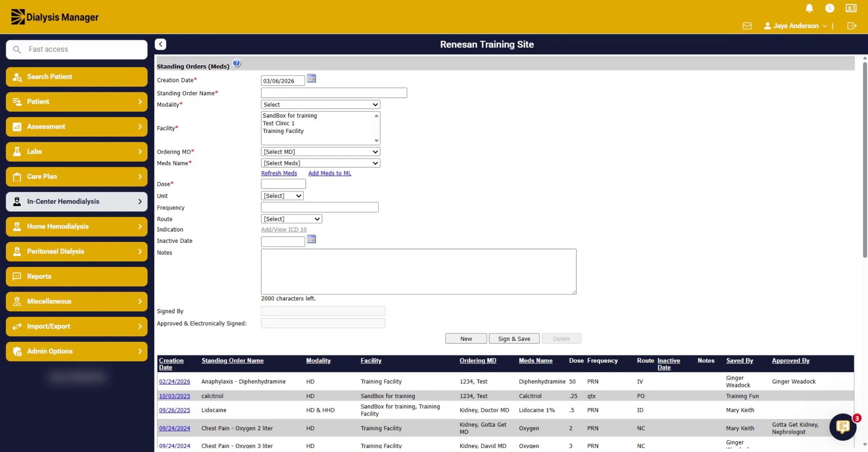Click the Dose input field

[x=283, y=184]
